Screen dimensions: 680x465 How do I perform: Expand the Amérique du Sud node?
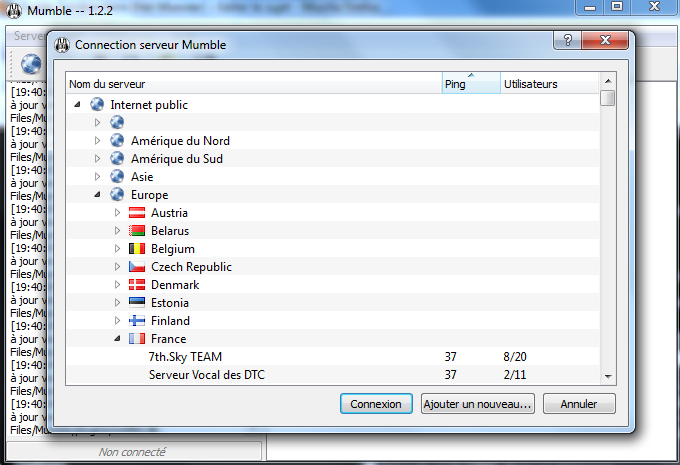click(98, 158)
